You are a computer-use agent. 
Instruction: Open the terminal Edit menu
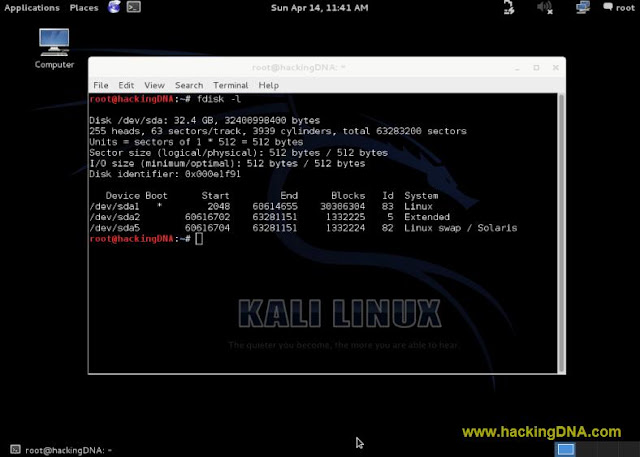pyautogui.click(x=126, y=85)
